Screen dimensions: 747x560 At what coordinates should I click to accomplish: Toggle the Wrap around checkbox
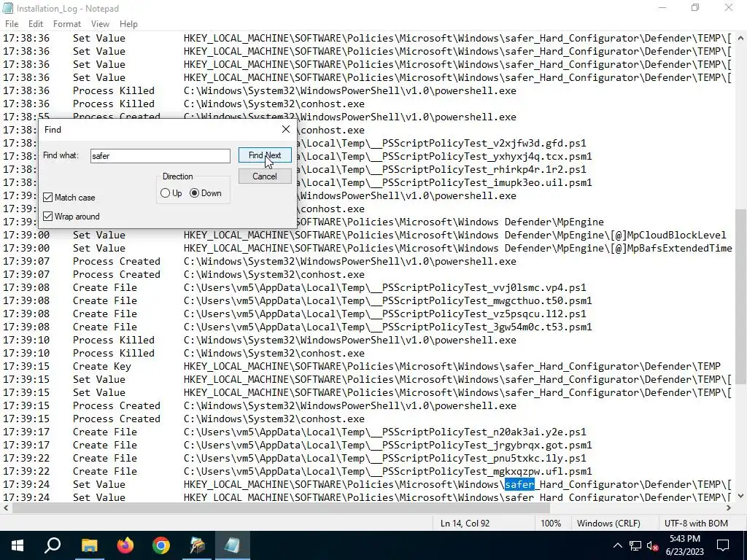tap(71, 216)
